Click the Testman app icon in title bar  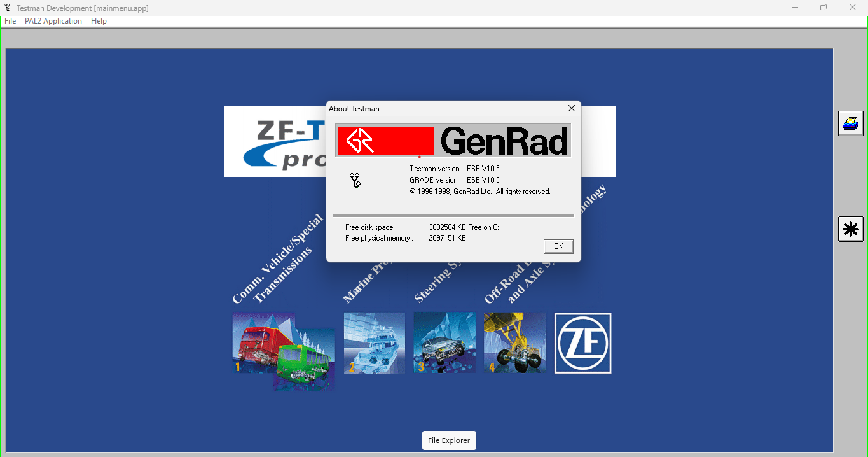click(x=7, y=8)
